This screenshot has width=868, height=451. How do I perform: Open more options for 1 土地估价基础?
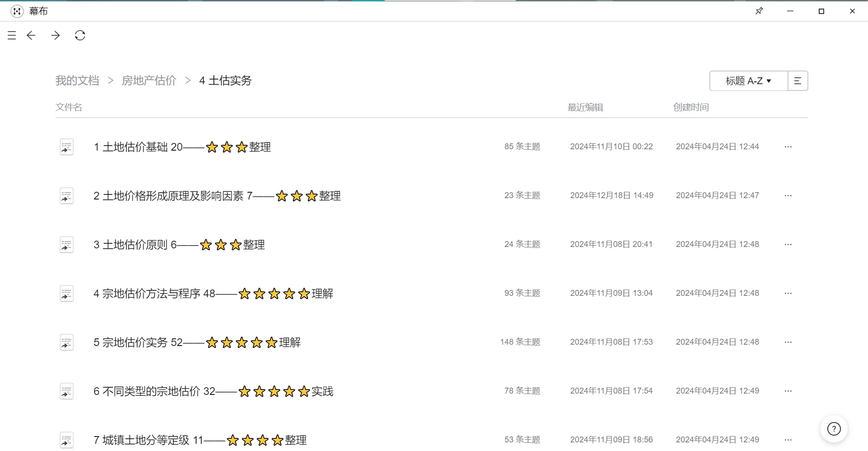(x=788, y=147)
